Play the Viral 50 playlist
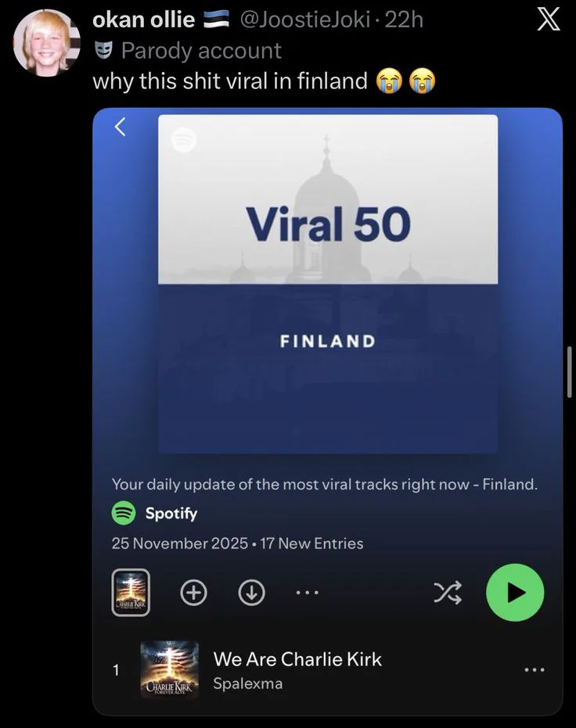This screenshot has width=576, height=728. [x=515, y=593]
